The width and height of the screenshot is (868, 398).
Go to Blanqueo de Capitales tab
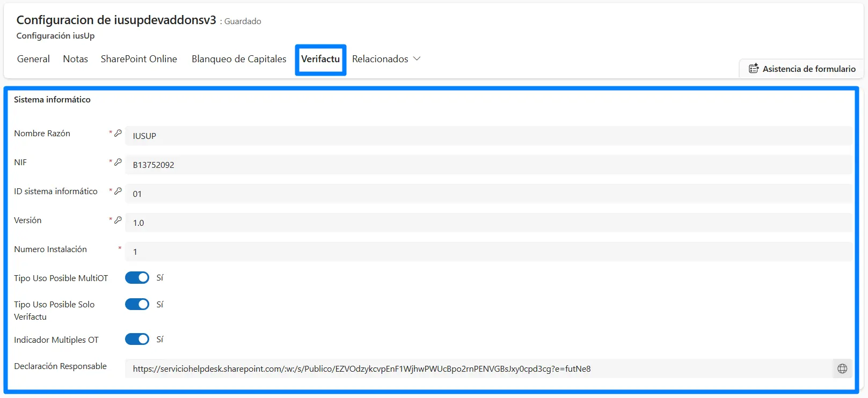(x=239, y=59)
